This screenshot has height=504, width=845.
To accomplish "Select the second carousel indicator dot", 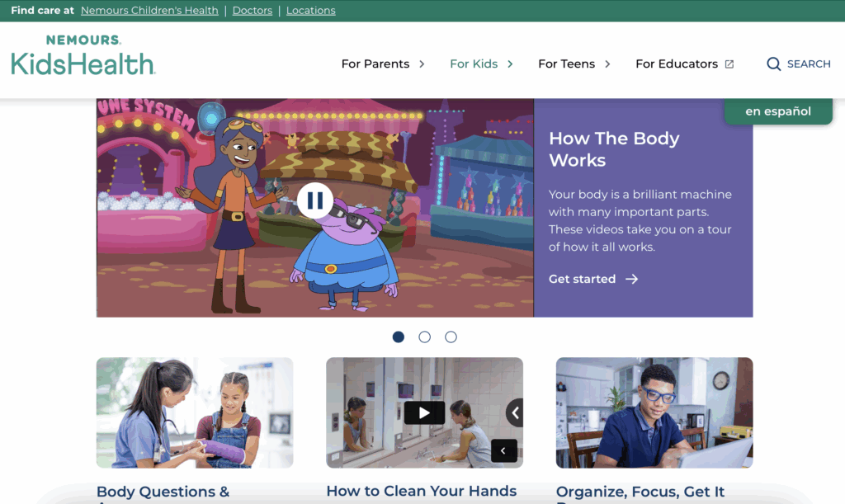I will click(424, 337).
